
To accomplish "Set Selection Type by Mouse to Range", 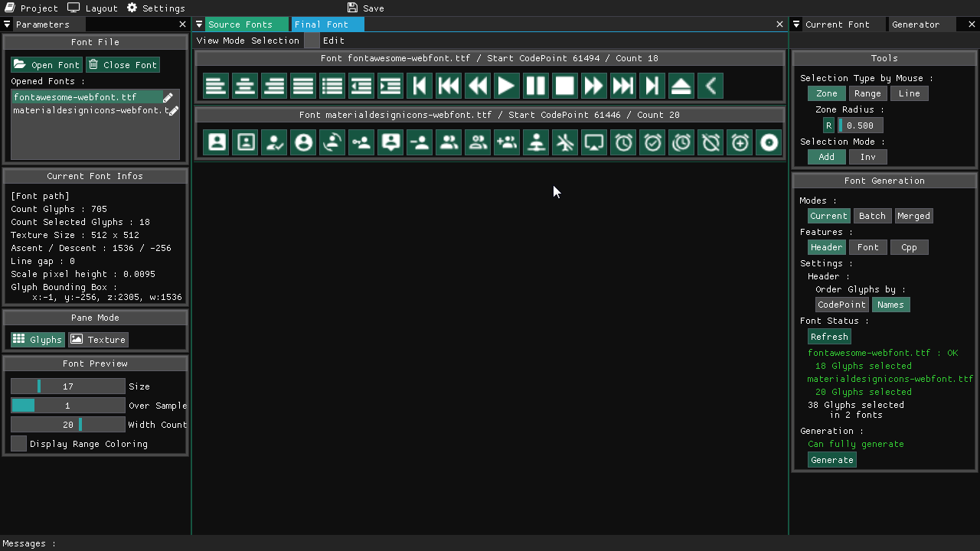I will pyautogui.click(x=867, y=93).
